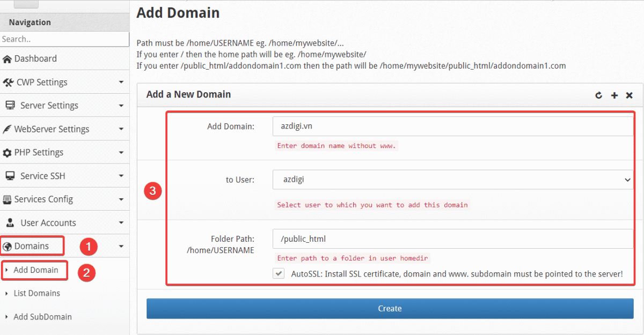Open the 'to User' dropdown
644x335 pixels.
pyautogui.click(x=452, y=180)
